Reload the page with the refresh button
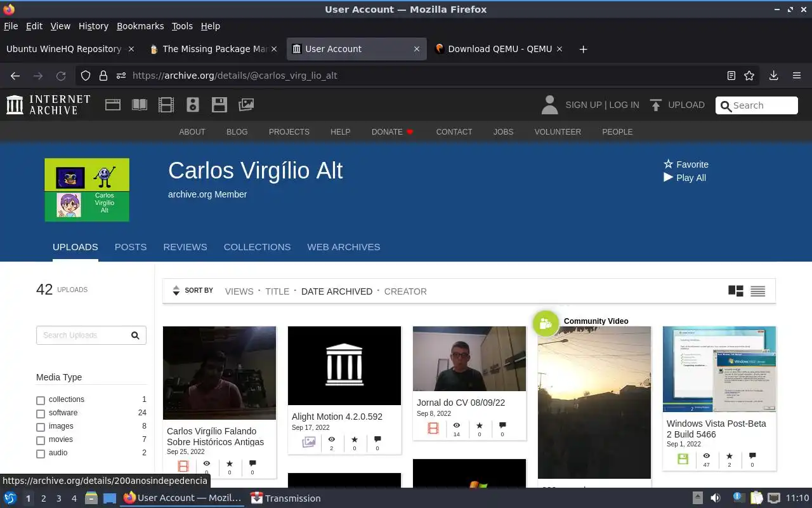The height and width of the screenshot is (508, 812). [x=61, y=76]
